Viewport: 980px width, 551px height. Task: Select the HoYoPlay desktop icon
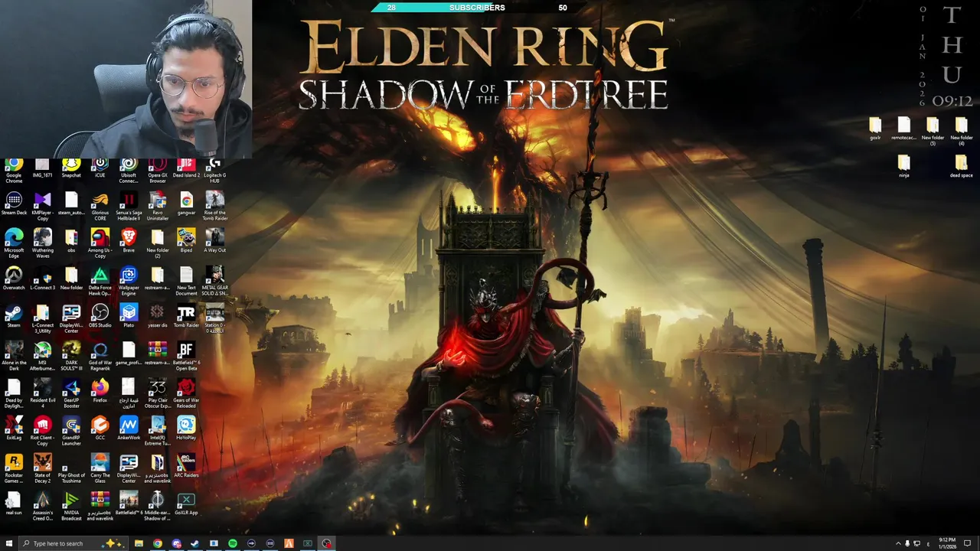[186, 429]
